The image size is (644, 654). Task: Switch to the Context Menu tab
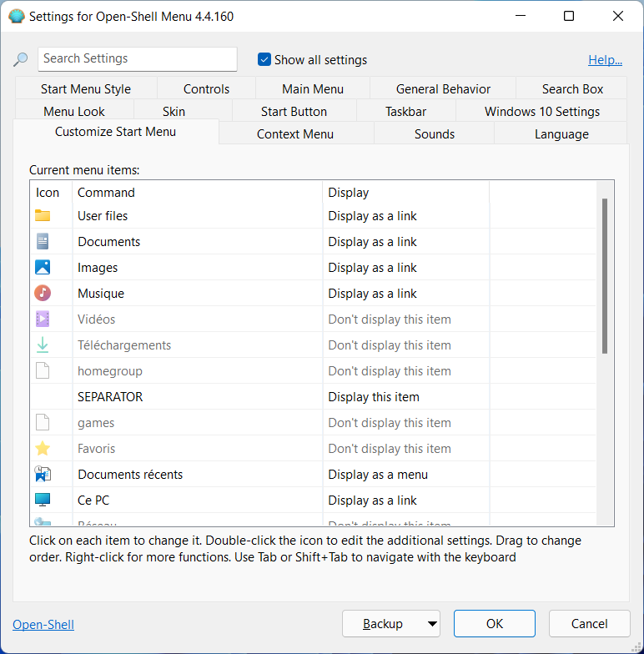(x=295, y=133)
